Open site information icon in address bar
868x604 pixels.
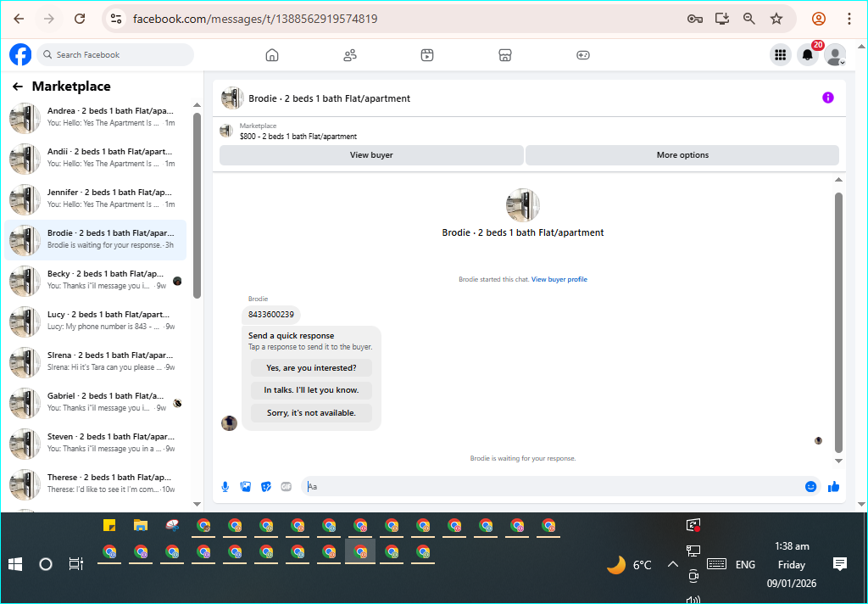115,19
